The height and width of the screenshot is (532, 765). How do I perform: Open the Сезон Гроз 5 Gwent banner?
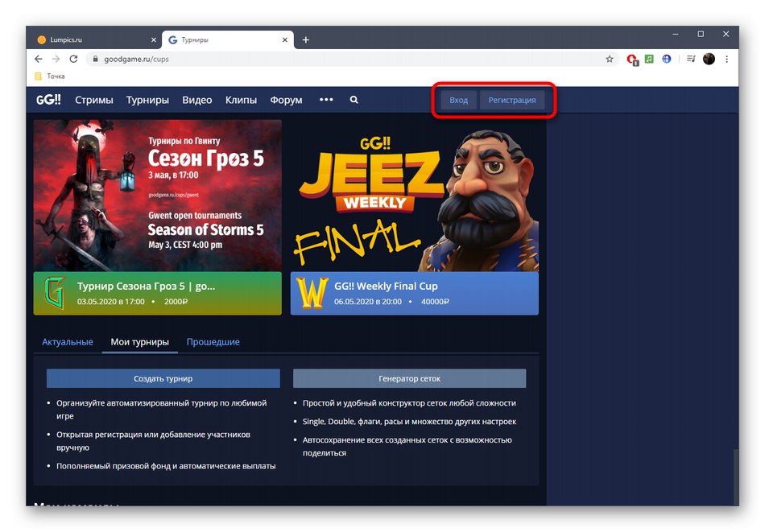(158, 196)
